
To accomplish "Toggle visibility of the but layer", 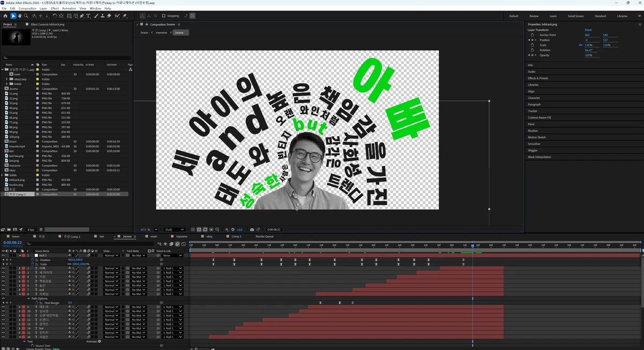I will (x=3, y=329).
